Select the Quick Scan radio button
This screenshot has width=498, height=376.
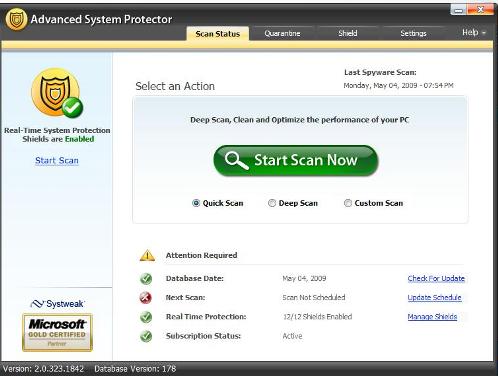[196, 203]
